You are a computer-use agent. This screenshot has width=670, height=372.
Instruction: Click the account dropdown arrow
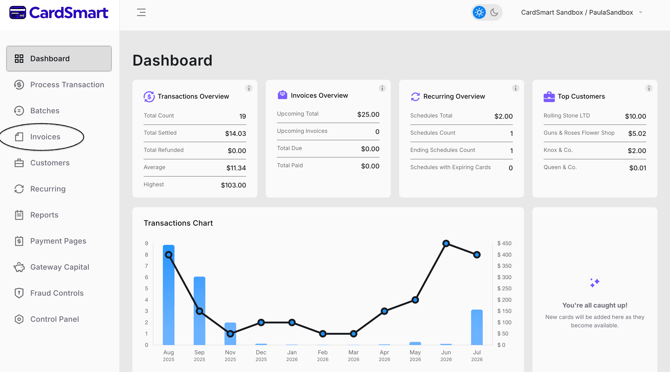coord(641,12)
